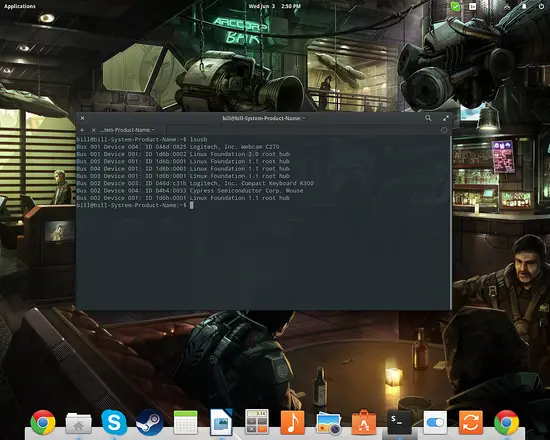Image resolution: width=550 pixels, height=440 pixels.
Task: Open System Settings switch icon in dock
Action: pos(435,422)
